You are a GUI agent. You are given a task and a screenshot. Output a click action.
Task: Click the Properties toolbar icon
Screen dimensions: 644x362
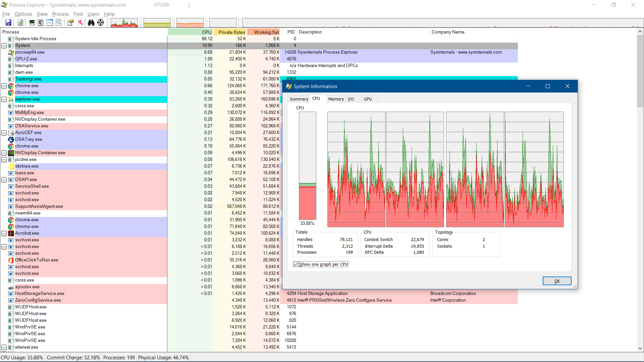click(70, 22)
